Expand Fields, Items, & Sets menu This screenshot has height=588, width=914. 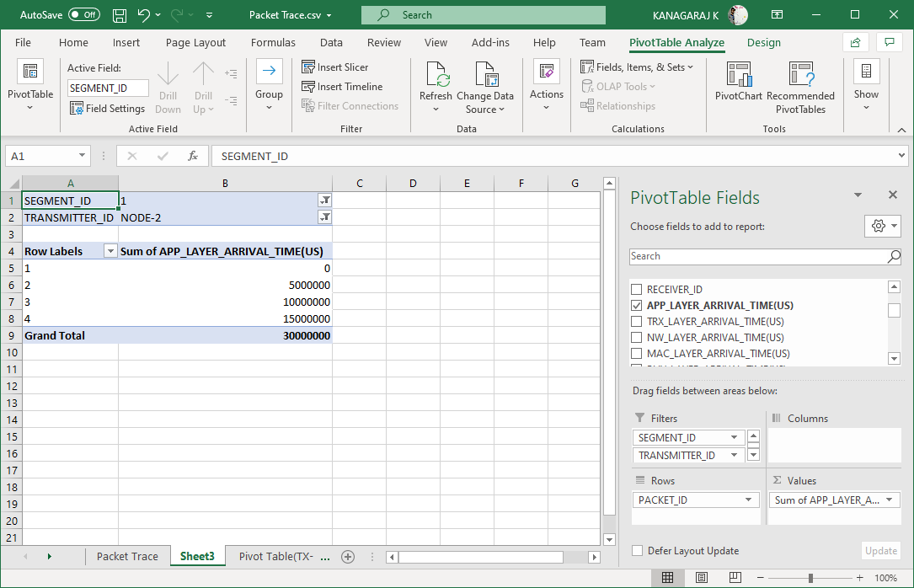coord(637,67)
